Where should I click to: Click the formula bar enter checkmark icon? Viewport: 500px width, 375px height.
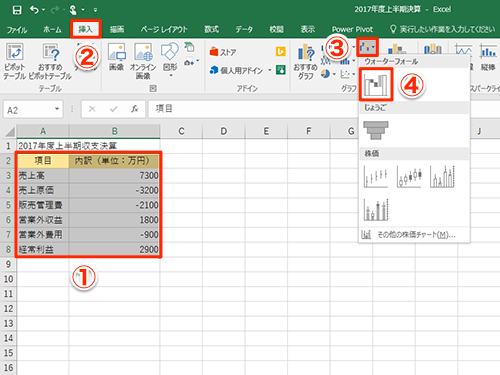coord(114,109)
